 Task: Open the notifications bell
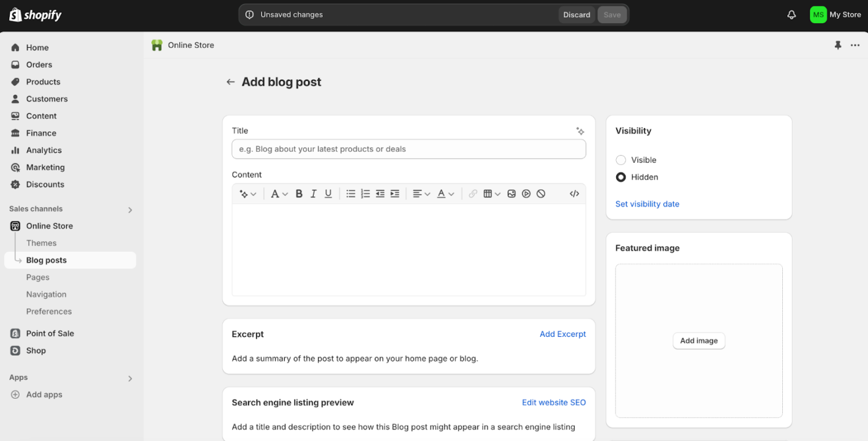[x=791, y=14]
